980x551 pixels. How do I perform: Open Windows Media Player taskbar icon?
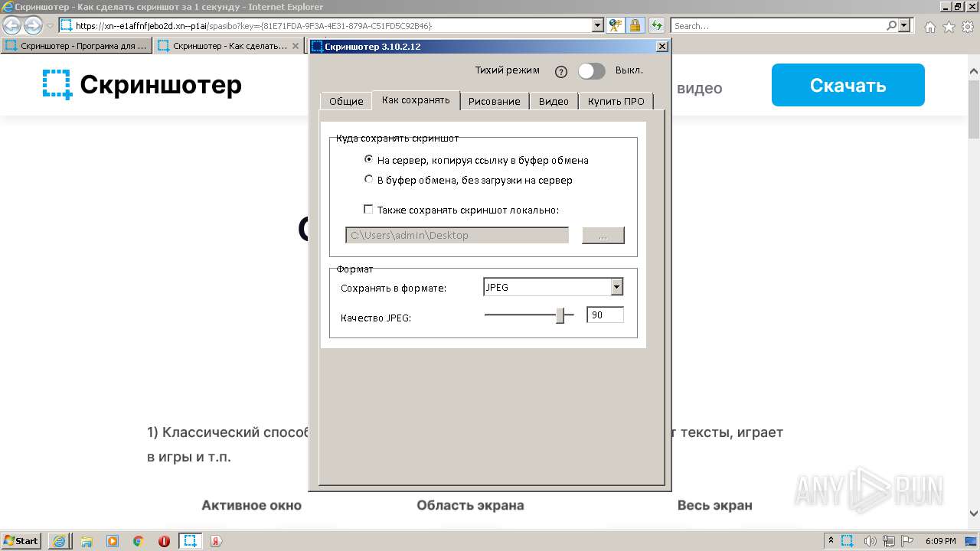[113, 541]
